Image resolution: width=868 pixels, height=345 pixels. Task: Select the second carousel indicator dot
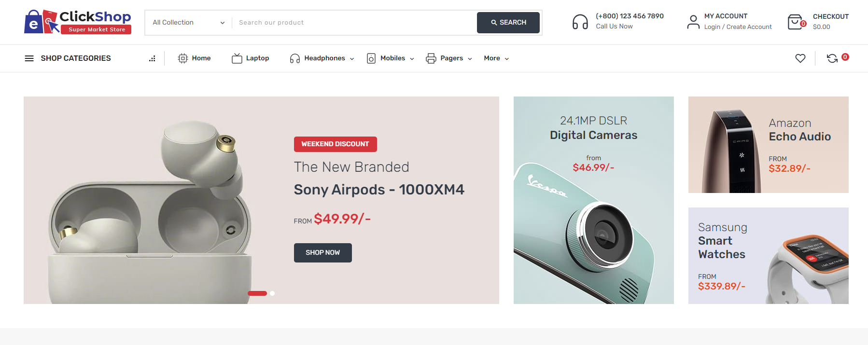pyautogui.click(x=272, y=293)
